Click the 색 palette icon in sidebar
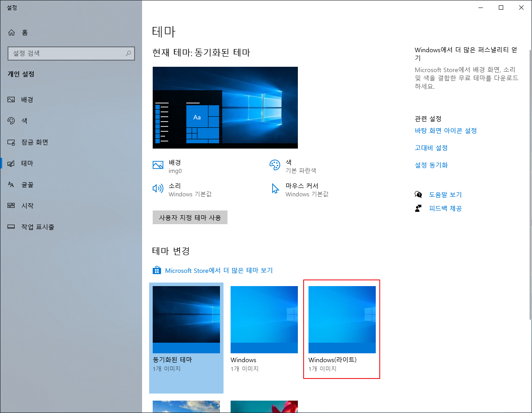Screen dimensions: 532x413 (12, 121)
